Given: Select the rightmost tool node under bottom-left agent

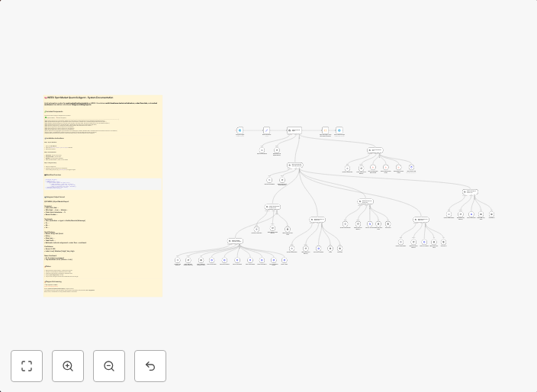Looking at the screenshot, I should tap(285, 260).
